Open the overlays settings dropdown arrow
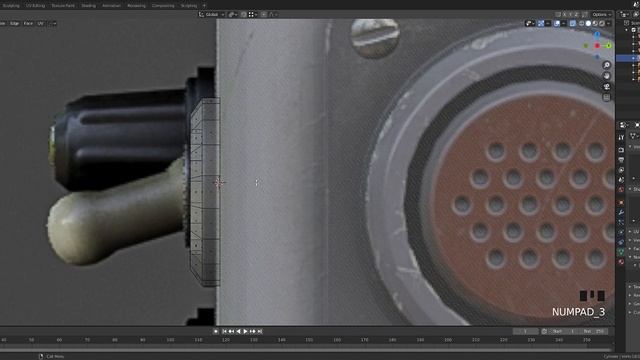640x360 pixels. (x=563, y=23)
